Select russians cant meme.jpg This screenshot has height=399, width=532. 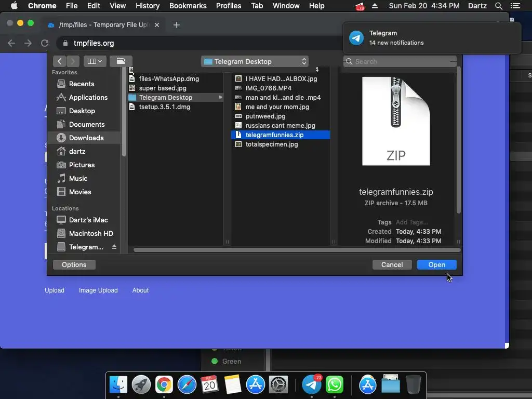(x=280, y=126)
